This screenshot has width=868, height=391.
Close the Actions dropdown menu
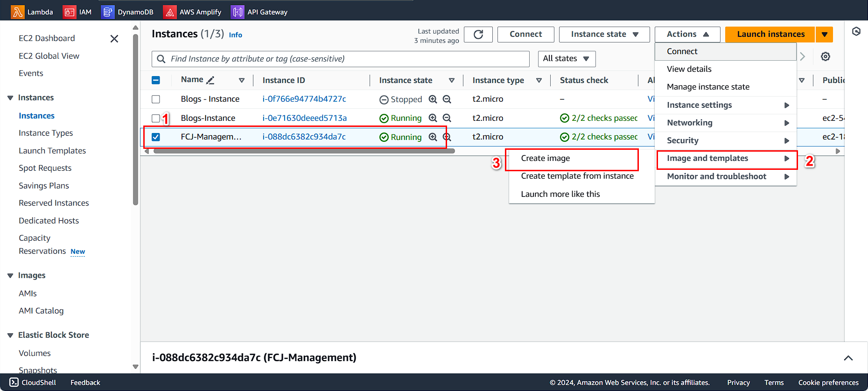[687, 35]
